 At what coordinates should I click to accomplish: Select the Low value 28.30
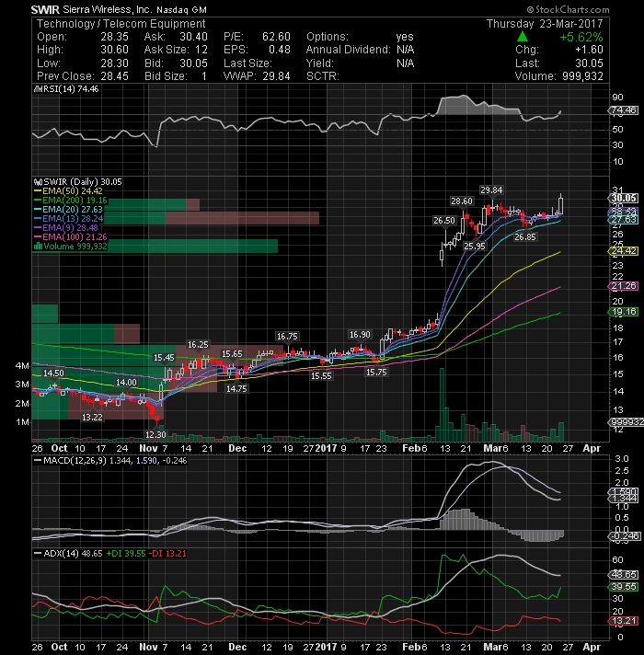pyautogui.click(x=114, y=63)
